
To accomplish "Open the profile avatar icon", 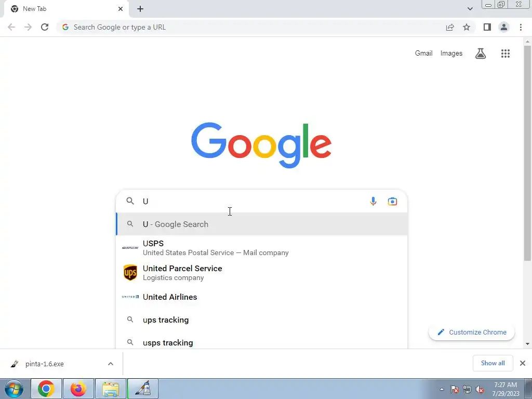I will pos(504,27).
